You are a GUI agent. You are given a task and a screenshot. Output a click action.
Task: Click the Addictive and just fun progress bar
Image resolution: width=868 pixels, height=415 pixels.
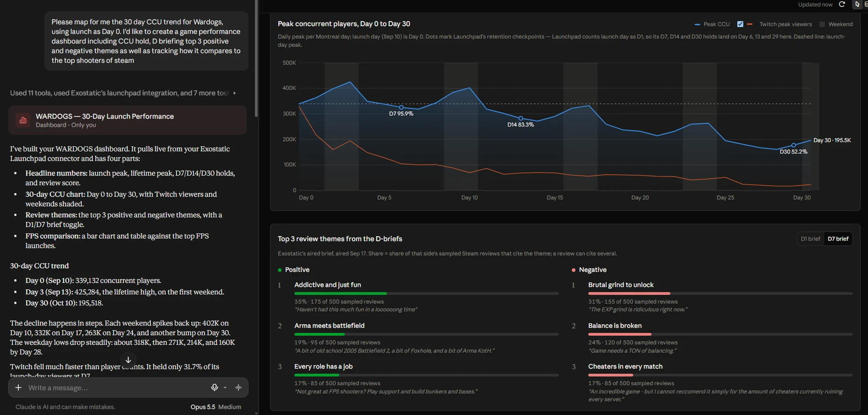coord(426,293)
